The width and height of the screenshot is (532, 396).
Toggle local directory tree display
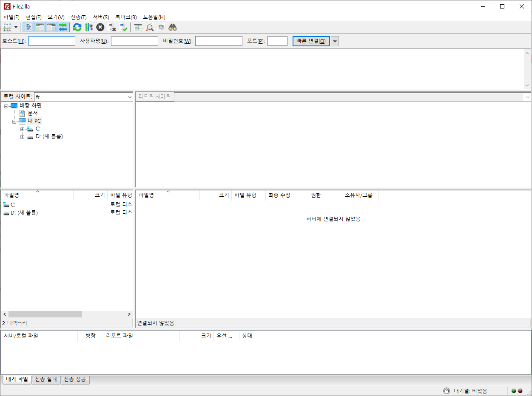(x=40, y=27)
